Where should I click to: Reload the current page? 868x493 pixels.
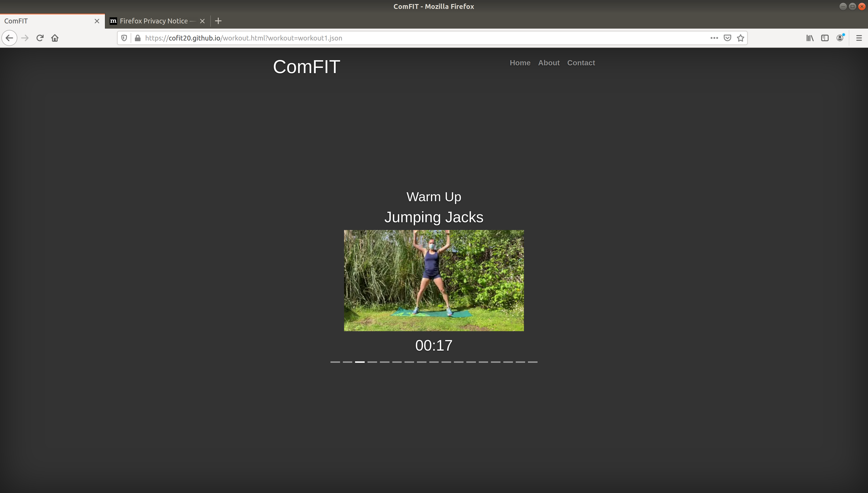tap(40, 38)
